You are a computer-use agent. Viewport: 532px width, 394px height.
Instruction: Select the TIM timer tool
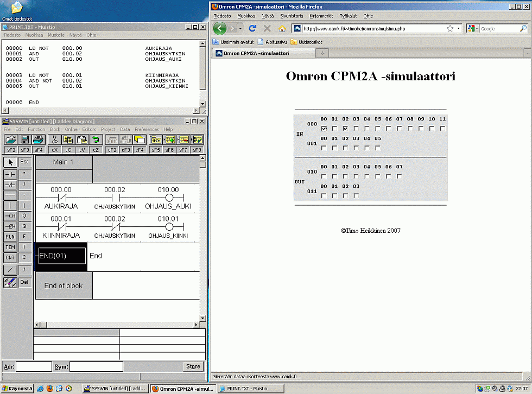click(x=10, y=247)
